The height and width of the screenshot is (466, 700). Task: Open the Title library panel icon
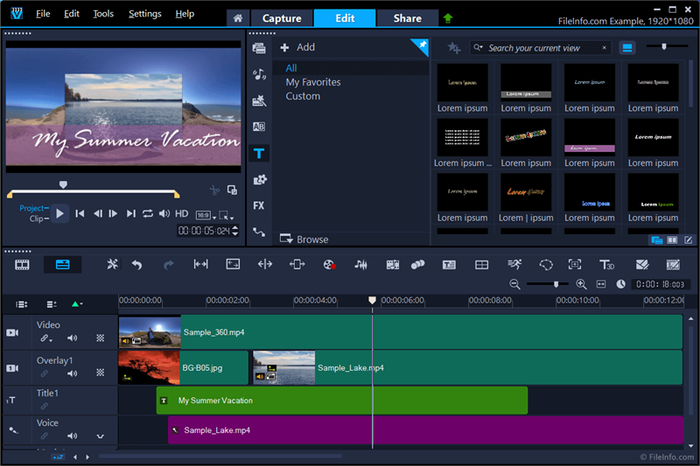point(259,154)
